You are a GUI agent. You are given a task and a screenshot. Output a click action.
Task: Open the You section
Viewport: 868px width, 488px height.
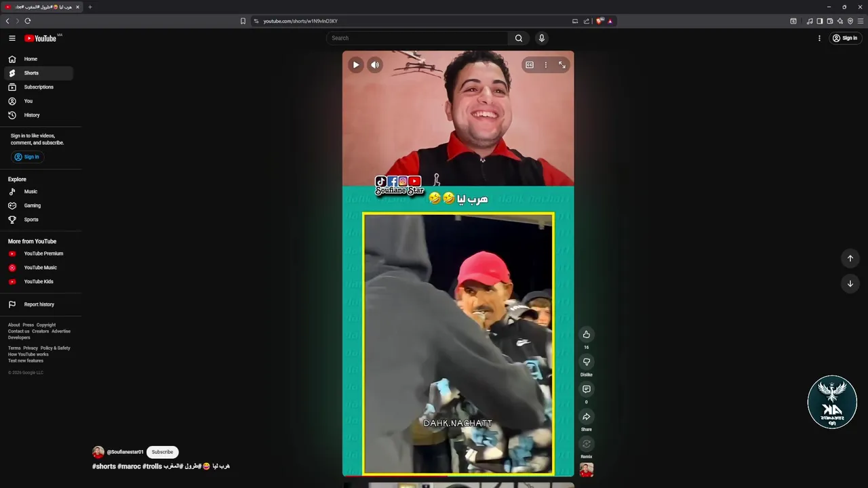(38, 101)
